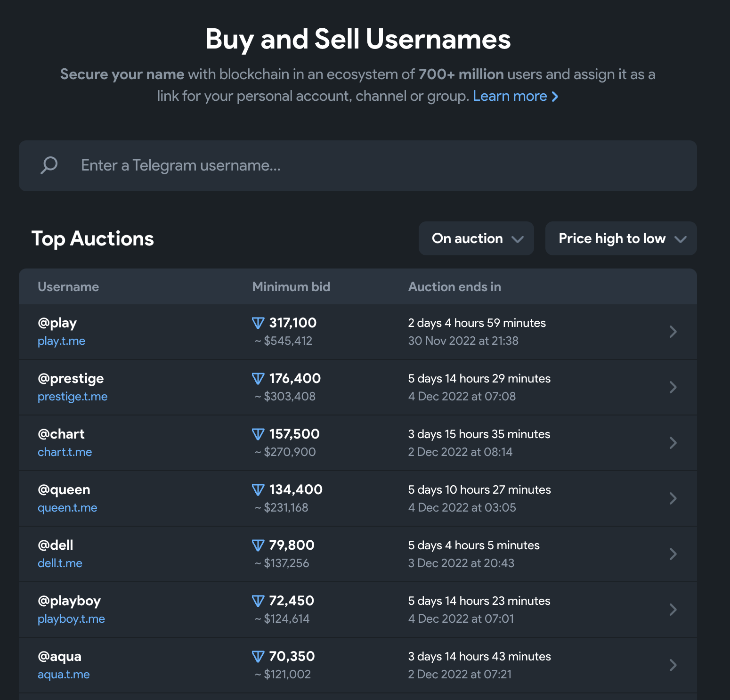
Task: Click the search magnifier icon
Action: click(49, 165)
